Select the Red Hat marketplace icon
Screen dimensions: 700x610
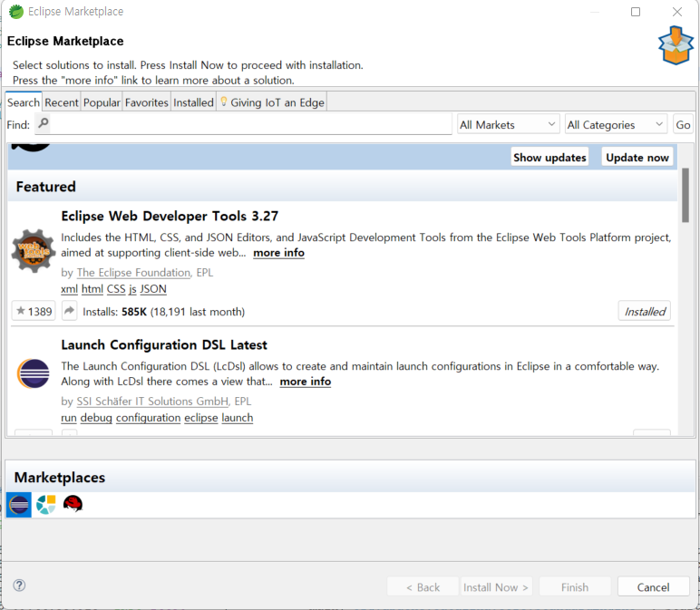pos(73,504)
